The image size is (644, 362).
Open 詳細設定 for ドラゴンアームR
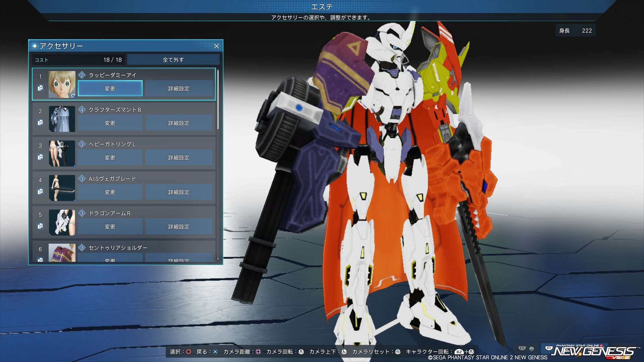[179, 227]
